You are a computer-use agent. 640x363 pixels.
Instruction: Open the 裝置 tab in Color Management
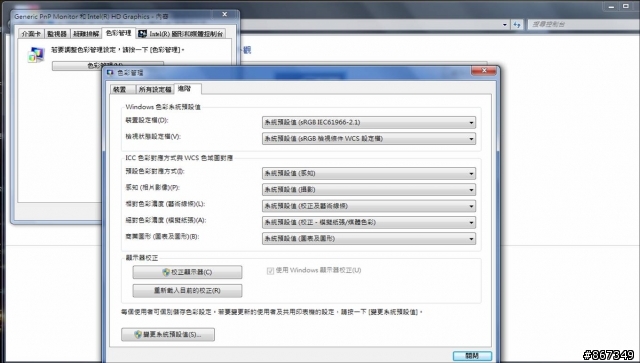122,89
